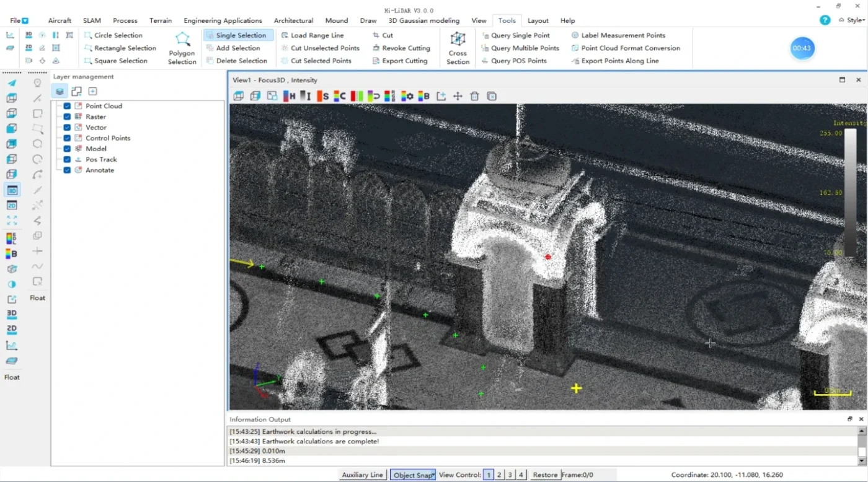This screenshot has height=482, width=868.
Task: Switch to 3D window mode in left sidebar
Action: [12, 190]
